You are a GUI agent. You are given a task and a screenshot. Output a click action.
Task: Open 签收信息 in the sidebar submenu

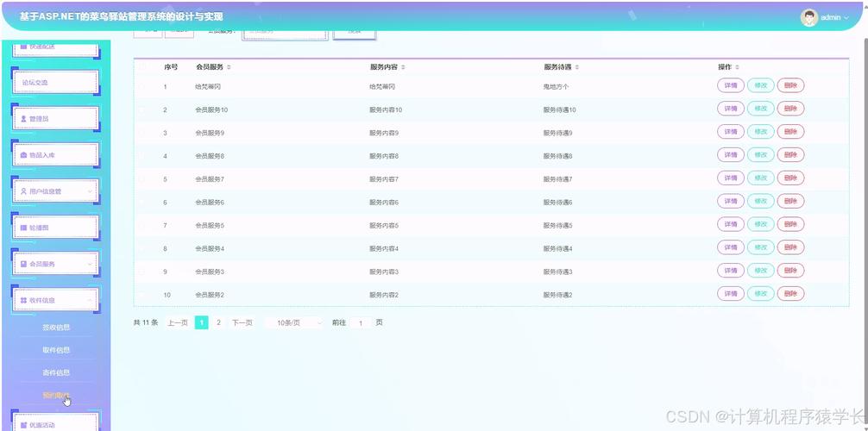tap(56, 328)
